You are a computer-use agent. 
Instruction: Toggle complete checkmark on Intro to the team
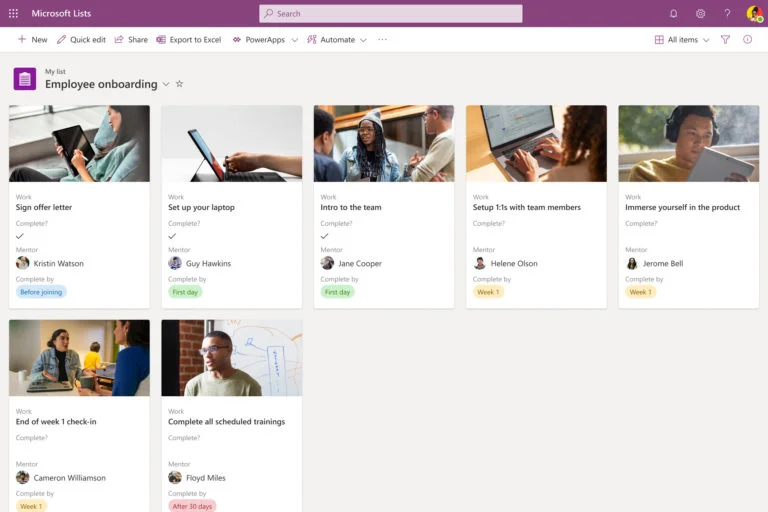pos(324,236)
